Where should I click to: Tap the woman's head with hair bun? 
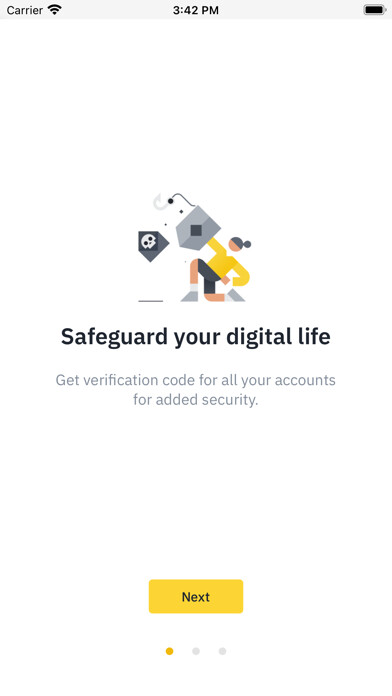pyautogui.click(x=239, y=245)
